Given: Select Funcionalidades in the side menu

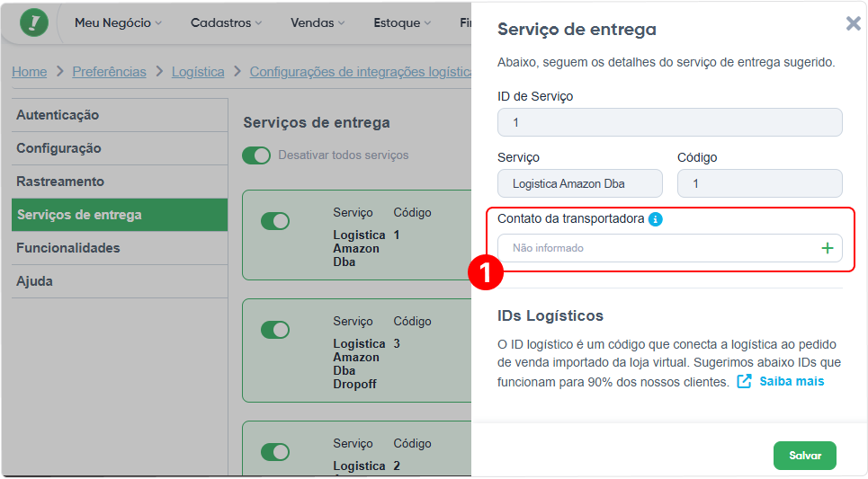Looking at the screenshot, I should click(x=120, y=248).
